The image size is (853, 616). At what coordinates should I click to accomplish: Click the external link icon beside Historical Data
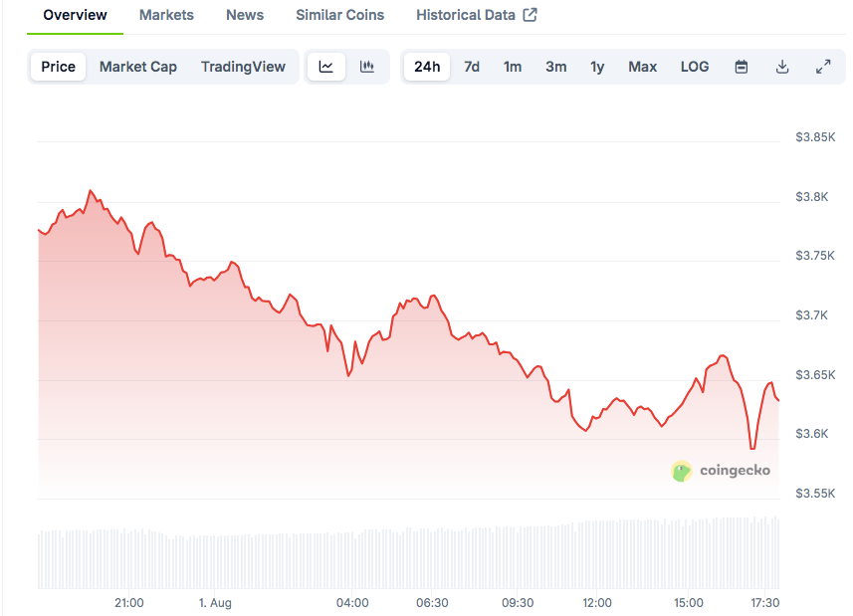[531, 15]
